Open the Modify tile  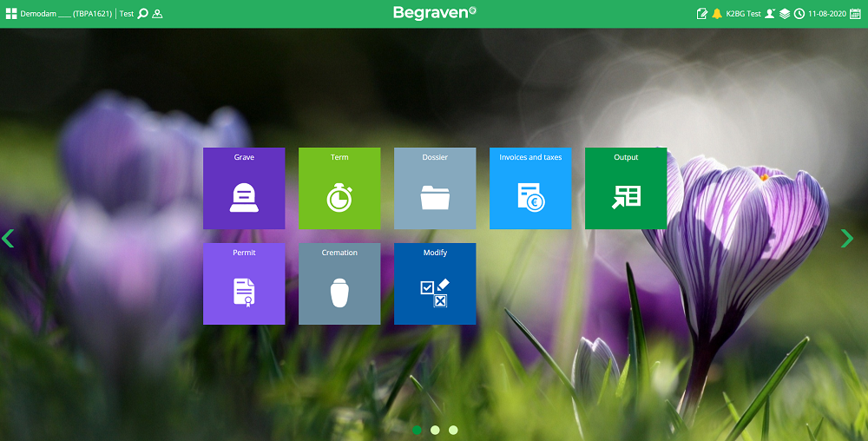[x=435, y=284]
